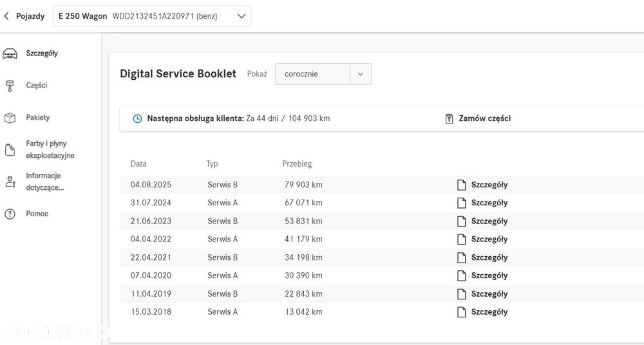Click the fluid canister icon

pos(10,150)
